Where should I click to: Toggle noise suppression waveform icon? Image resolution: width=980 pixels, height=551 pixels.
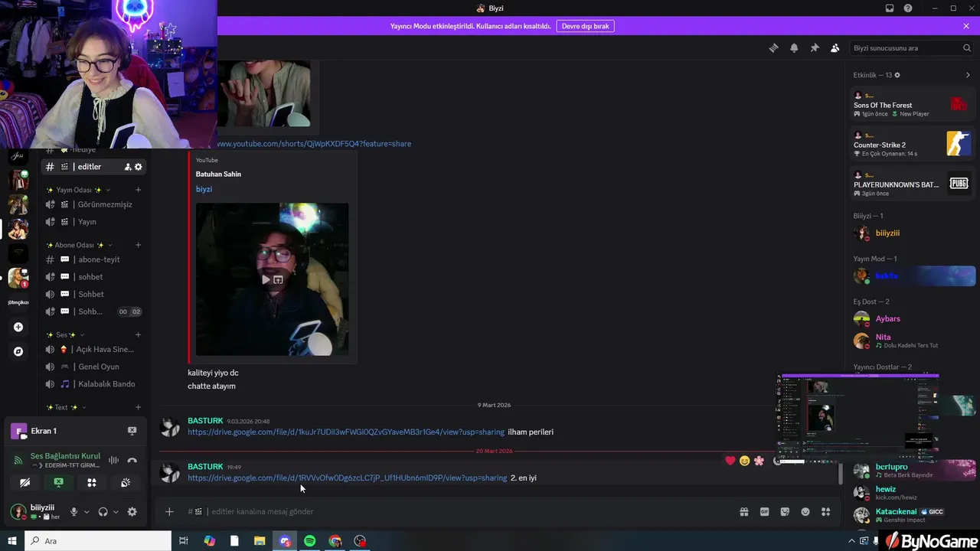coord(113,460)
